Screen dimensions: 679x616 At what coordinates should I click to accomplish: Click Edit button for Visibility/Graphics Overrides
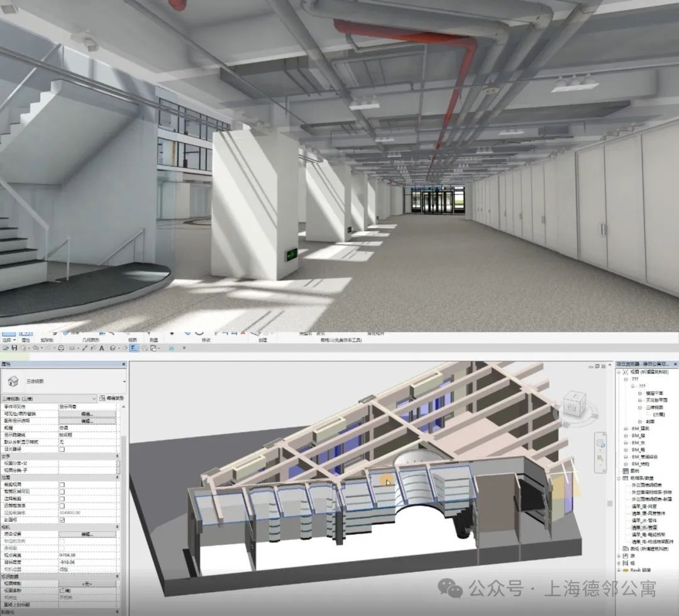click(87, 414)
